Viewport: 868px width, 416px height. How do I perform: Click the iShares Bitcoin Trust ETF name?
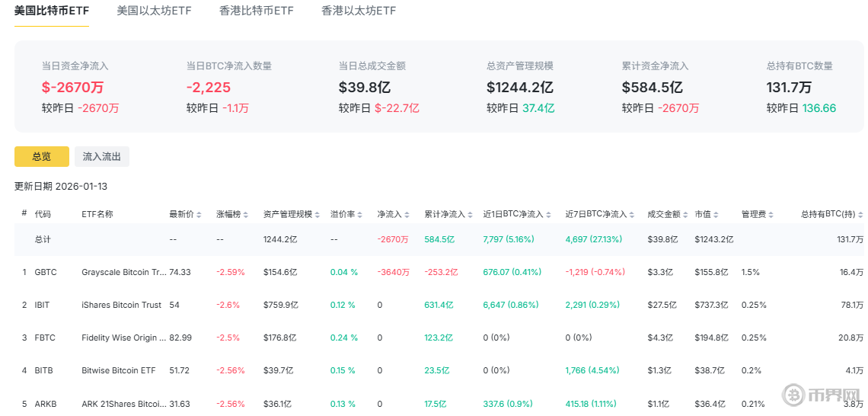click(x=121, y=305)
